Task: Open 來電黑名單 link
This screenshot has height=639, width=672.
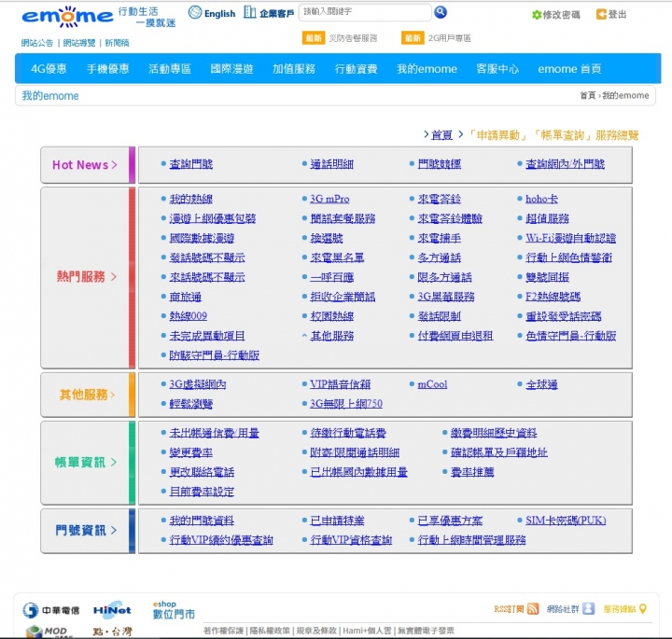Action: coord(337,257)
